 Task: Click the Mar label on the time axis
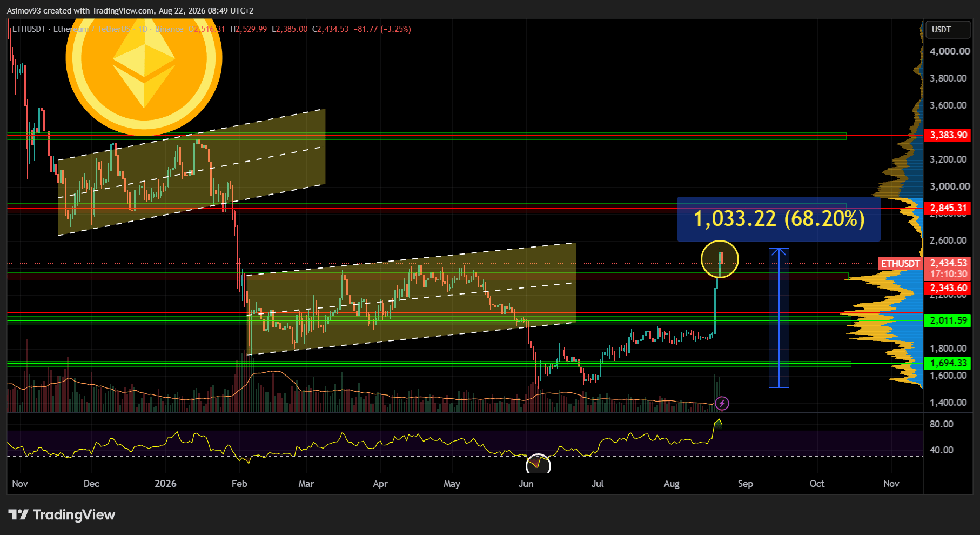click(306, 484)
